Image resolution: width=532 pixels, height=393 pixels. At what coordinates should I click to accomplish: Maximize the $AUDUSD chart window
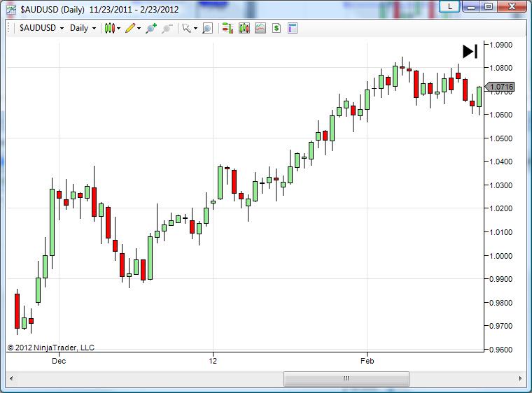coord(489,6)
